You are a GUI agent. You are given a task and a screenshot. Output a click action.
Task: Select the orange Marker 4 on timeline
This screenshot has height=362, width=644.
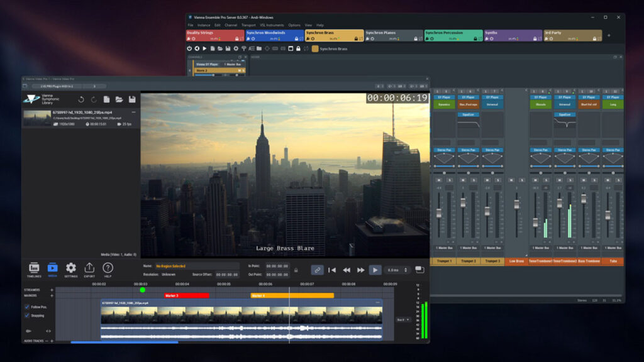click(292, 295)
